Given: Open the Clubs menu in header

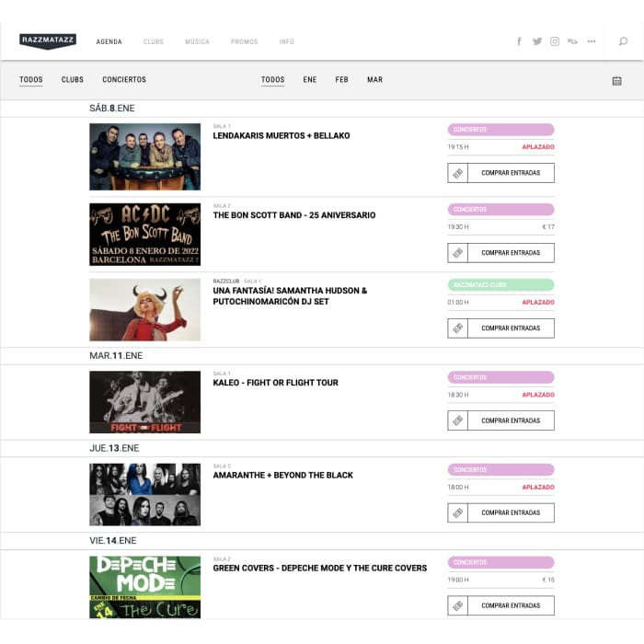Looking at the screenshot, I should click(x=154, y=42).
